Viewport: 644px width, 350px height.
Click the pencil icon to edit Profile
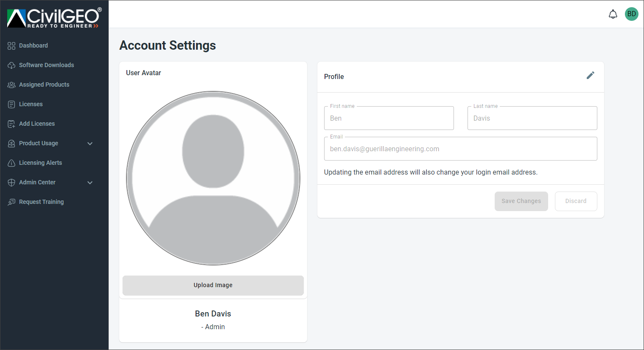[x=591, y=75]
